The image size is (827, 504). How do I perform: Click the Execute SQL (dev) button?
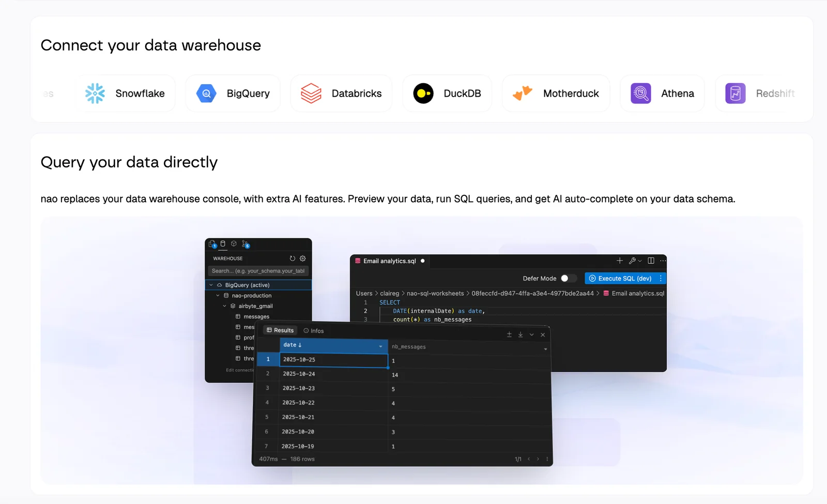pyautogui.click(x=620, y=279)
